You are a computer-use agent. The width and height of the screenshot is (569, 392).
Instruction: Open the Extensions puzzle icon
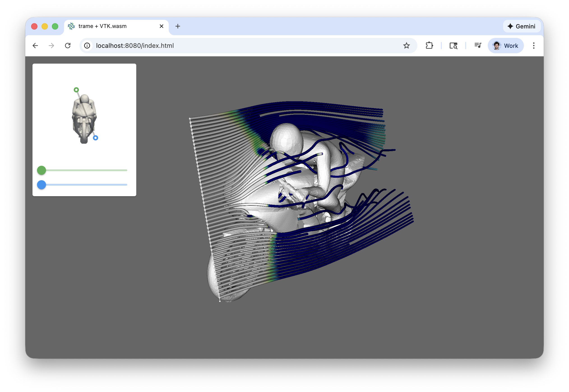coord(429,46)
